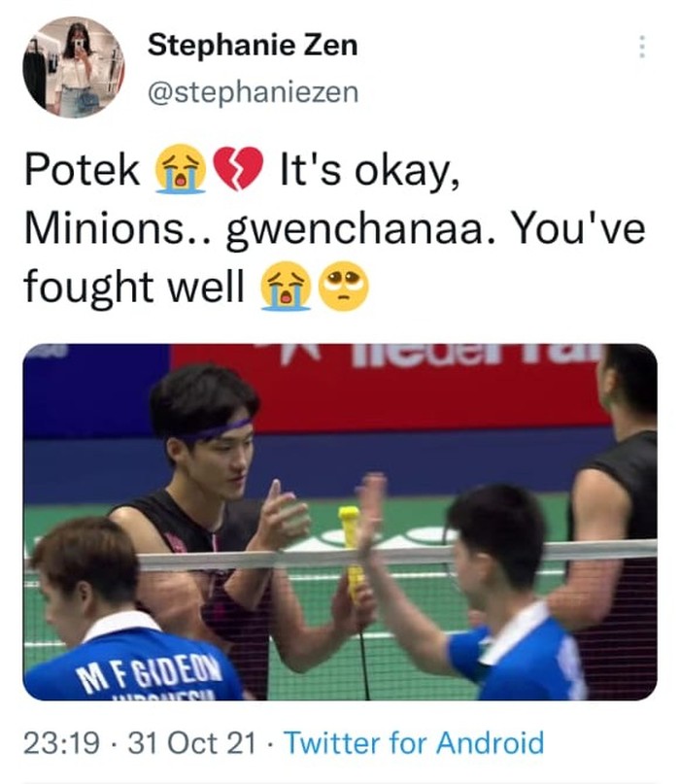Click the display name Stephanie Zen

point(253,45)
